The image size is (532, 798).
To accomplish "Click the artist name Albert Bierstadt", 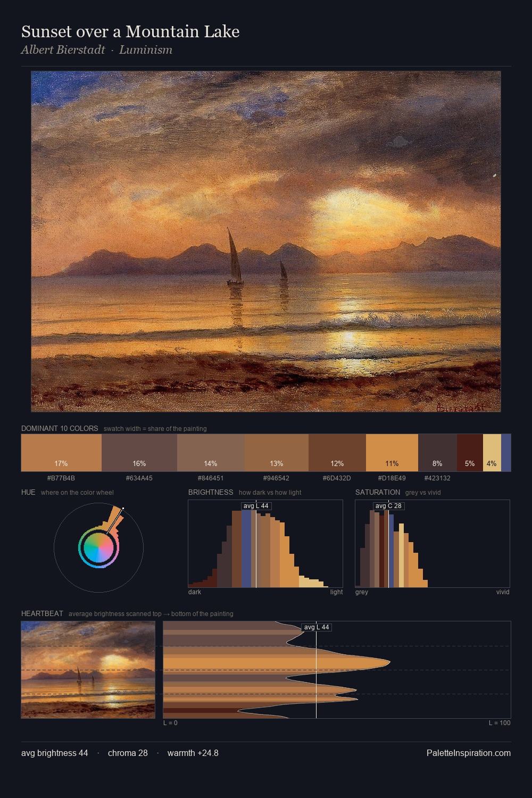I will 63,50.
